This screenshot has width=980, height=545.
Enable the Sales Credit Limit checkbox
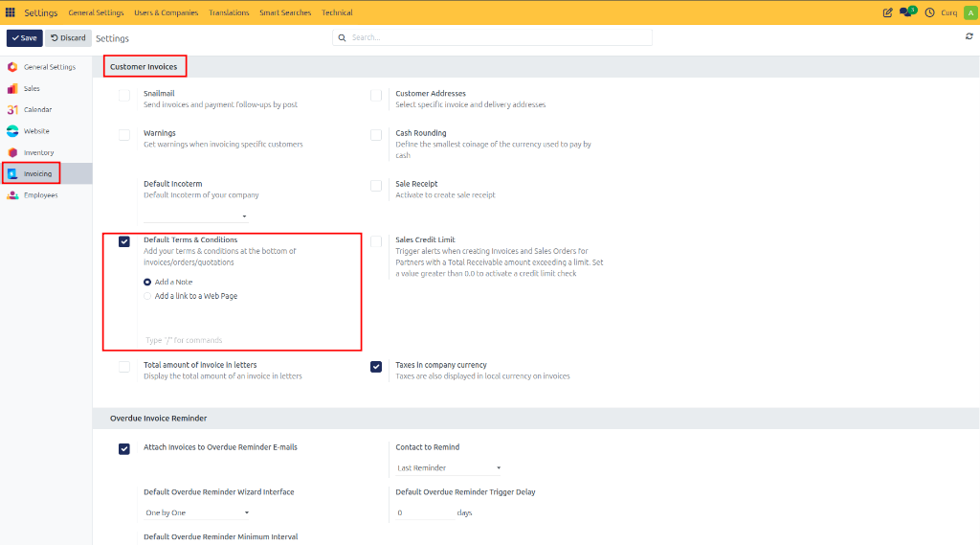376,241
